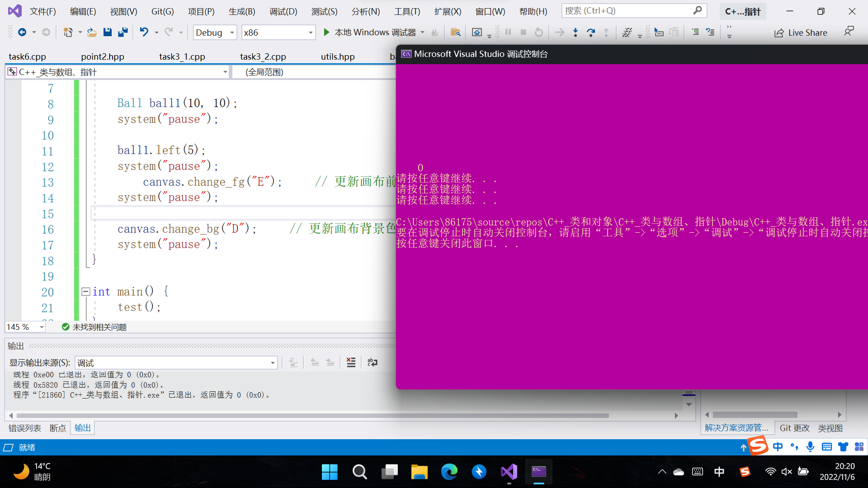Switch to the point2.hpp tab
Viewport: 868px width, 488px height.
103,56
